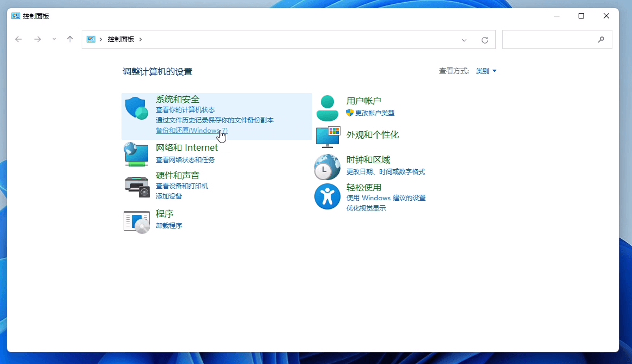Open the 轻松使用 heading link

363,187
